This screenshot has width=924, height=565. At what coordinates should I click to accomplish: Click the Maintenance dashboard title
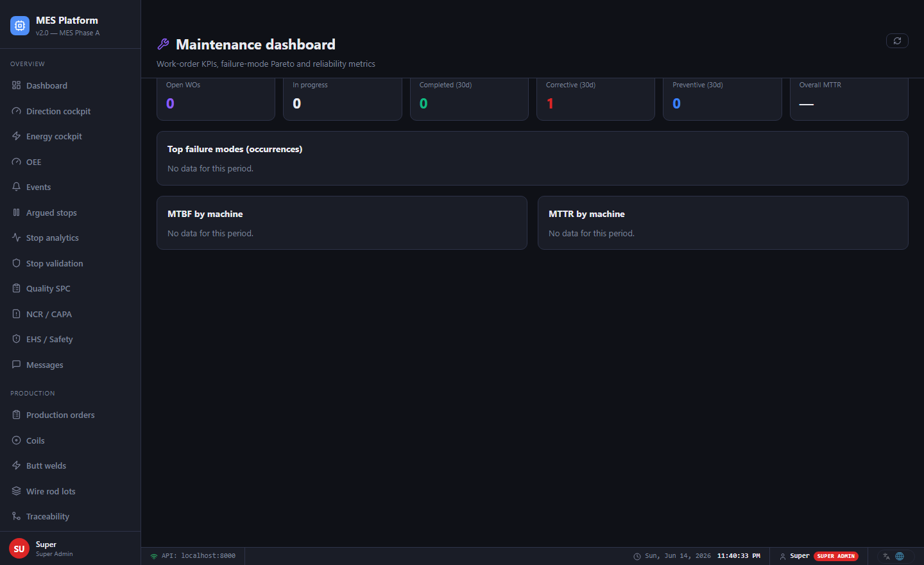(255, 44)
